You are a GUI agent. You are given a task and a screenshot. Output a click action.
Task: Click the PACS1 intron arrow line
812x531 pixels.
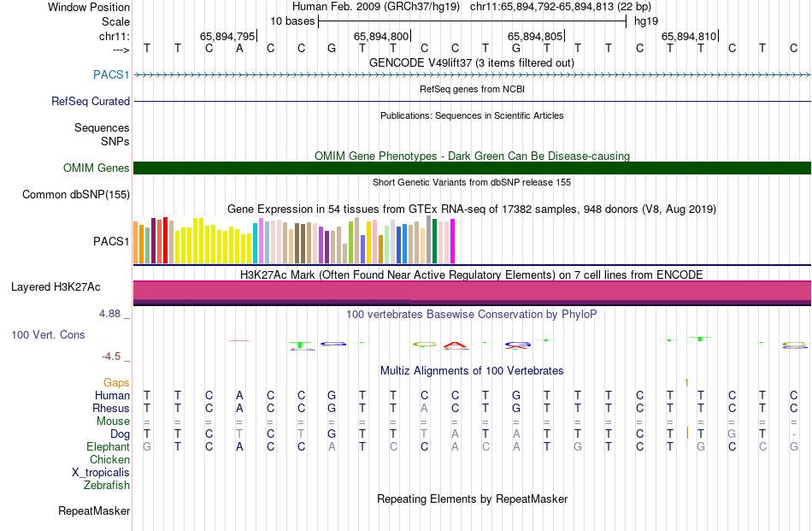pyautogui.click(x=472, y=75)
